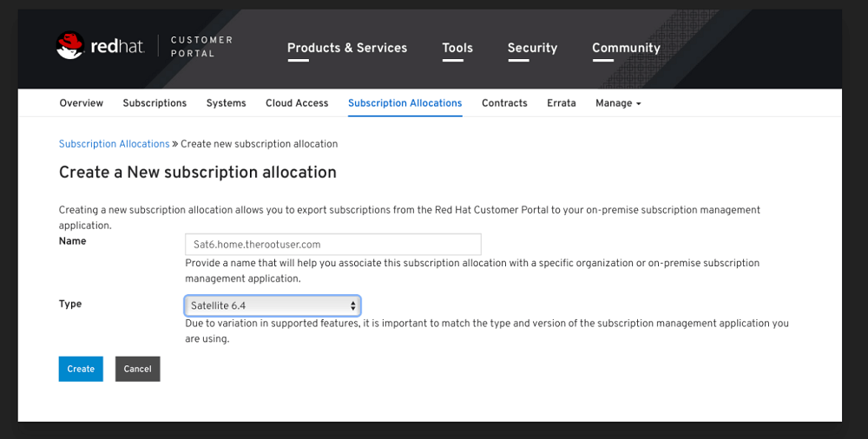868x439 pixels.
Task: Navigate to the Contracts tab
Action: (x=504, y=103)
